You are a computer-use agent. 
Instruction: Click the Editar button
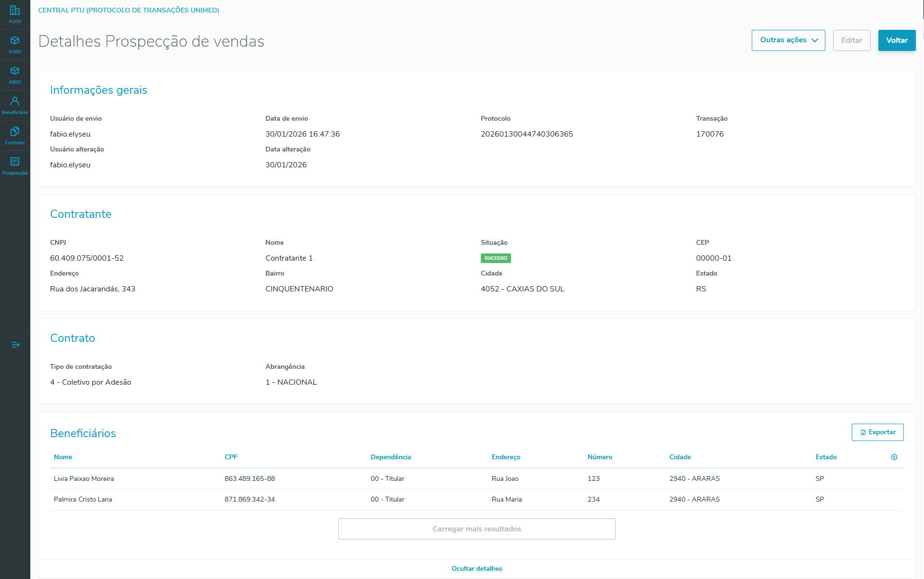pyautogui.click(x=851, y=40)
